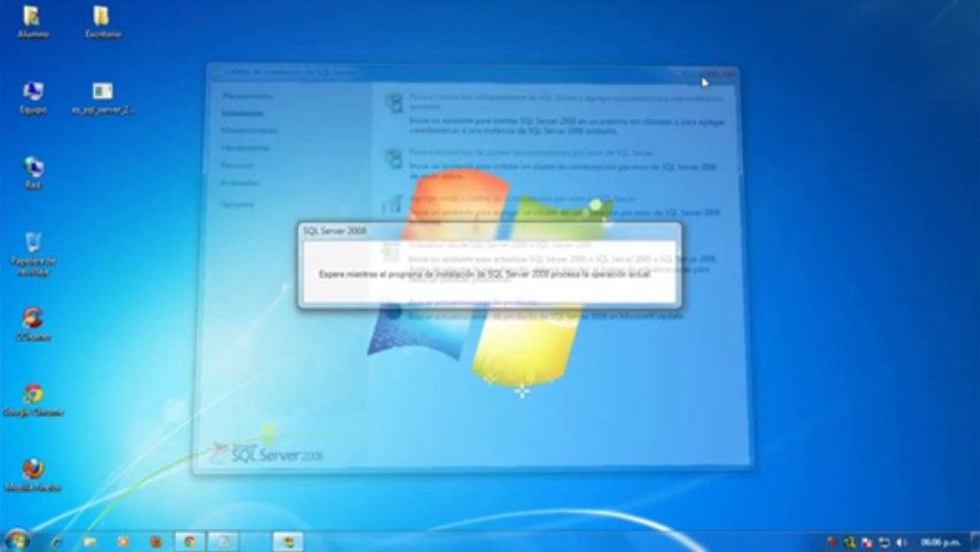Select the Red network icon

click(33, 173)
